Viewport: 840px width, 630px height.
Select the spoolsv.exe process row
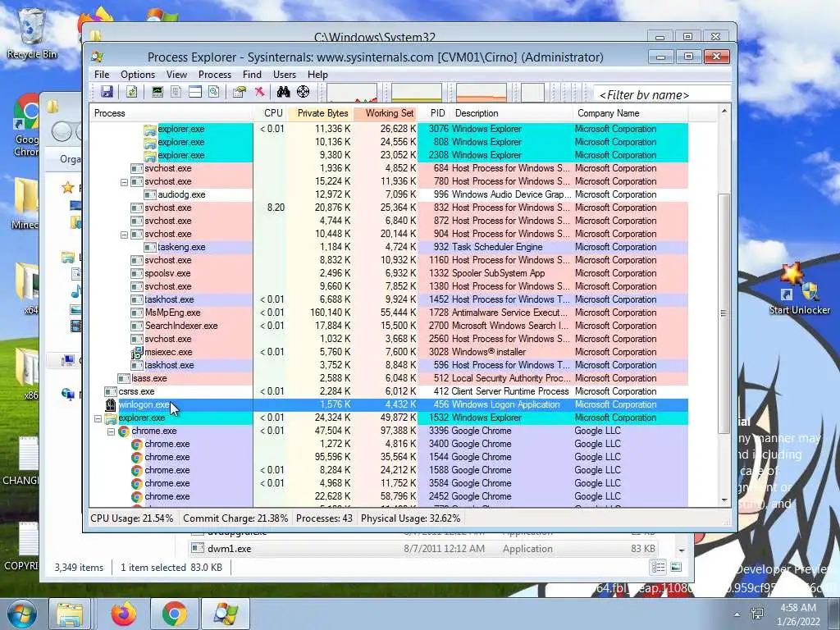click(388, 273)
